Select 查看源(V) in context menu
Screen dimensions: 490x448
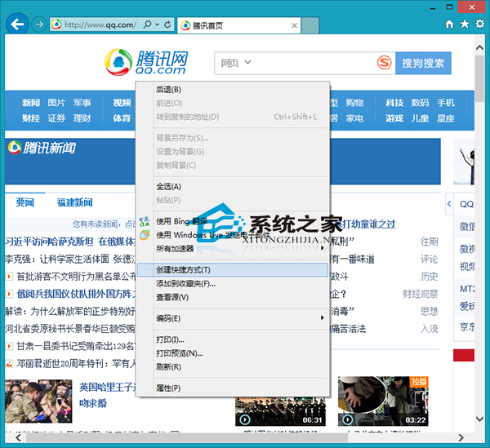click(x=233, y=298)
